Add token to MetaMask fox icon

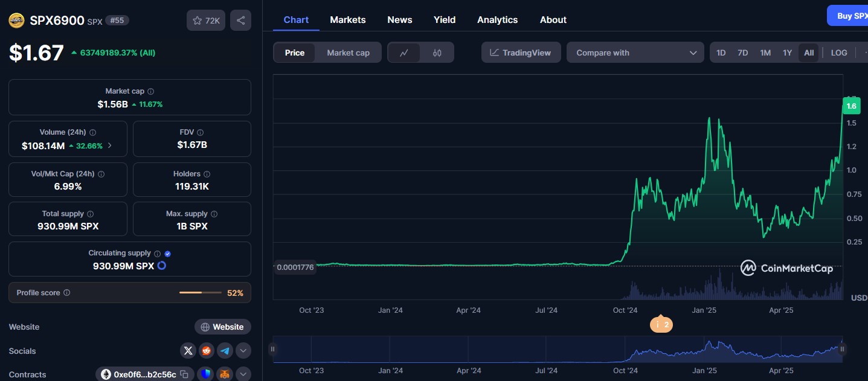pyautogui.click(x=225, y=375)
